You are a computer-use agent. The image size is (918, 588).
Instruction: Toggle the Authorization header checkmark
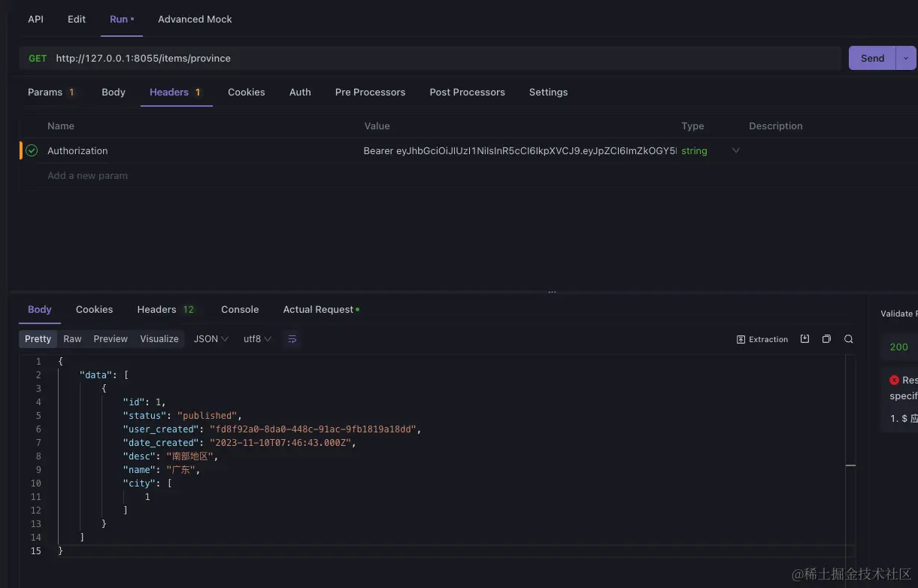[31, 150]
